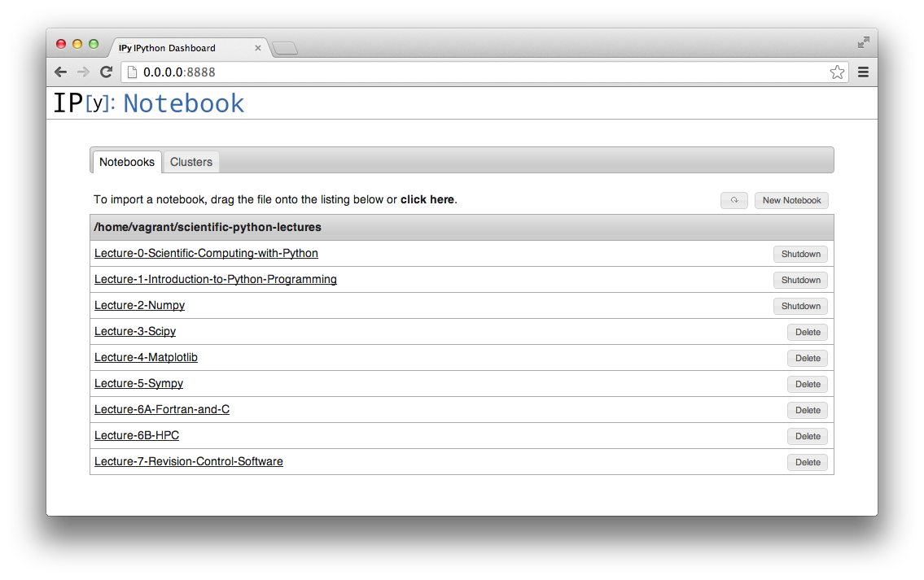
Task: Click the IPython Notebook logo
Action: point(149,103)
